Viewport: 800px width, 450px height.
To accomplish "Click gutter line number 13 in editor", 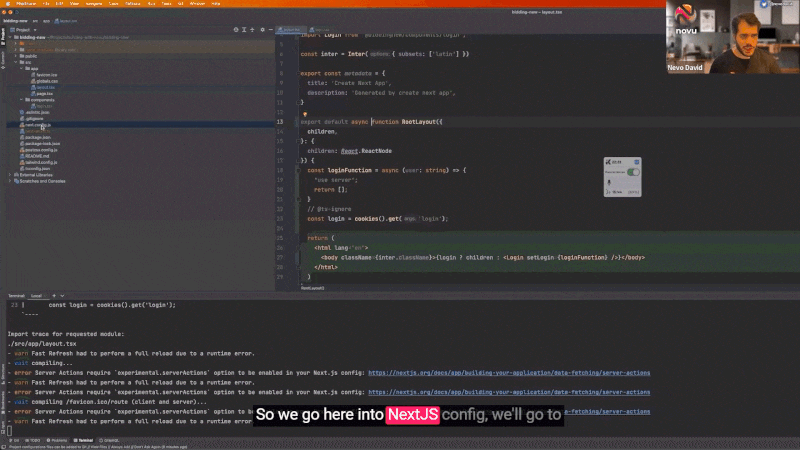I will [x=280, y=122].
